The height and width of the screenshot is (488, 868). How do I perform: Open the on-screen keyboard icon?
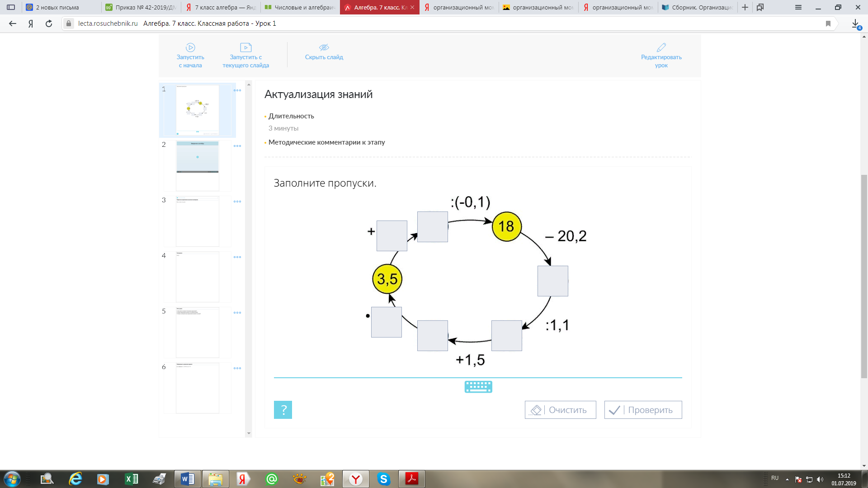[x=478, y=387]
